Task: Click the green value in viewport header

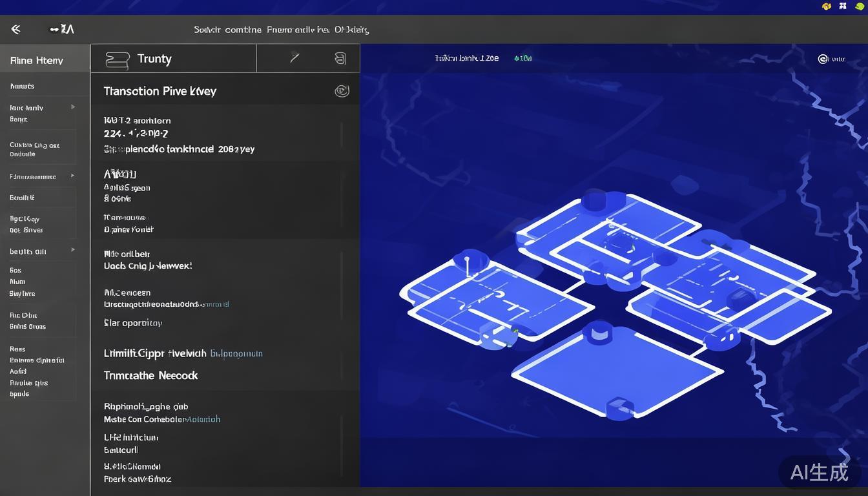Action: pos(522,58)
